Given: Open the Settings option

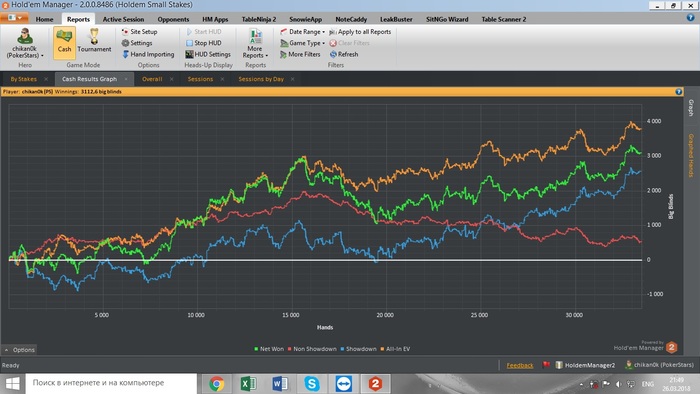Looking at the screenshot, I should [137, 43].
